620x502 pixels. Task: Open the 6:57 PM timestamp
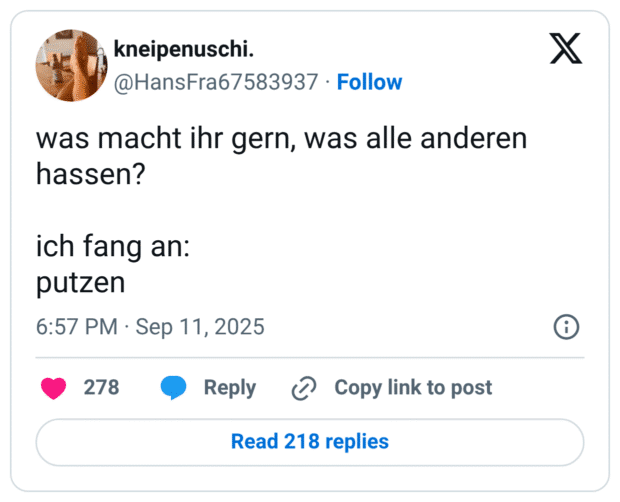click(77, 327)
